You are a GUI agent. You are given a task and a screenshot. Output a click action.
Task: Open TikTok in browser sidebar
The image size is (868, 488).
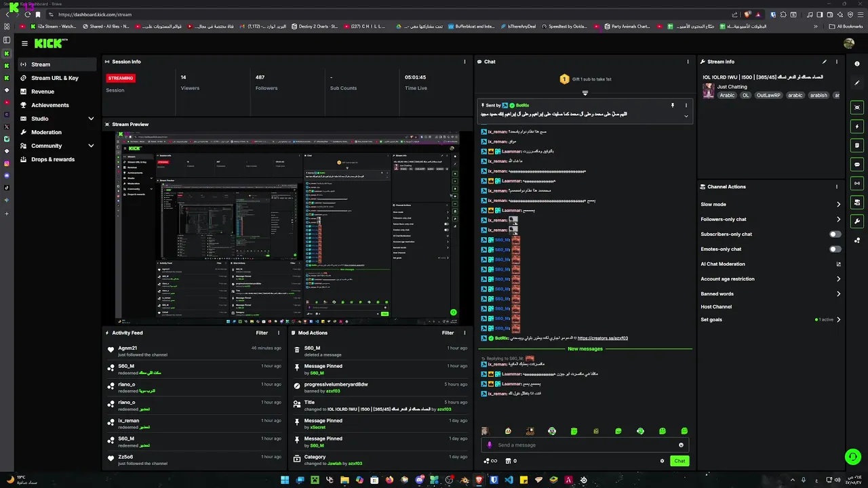7,188
